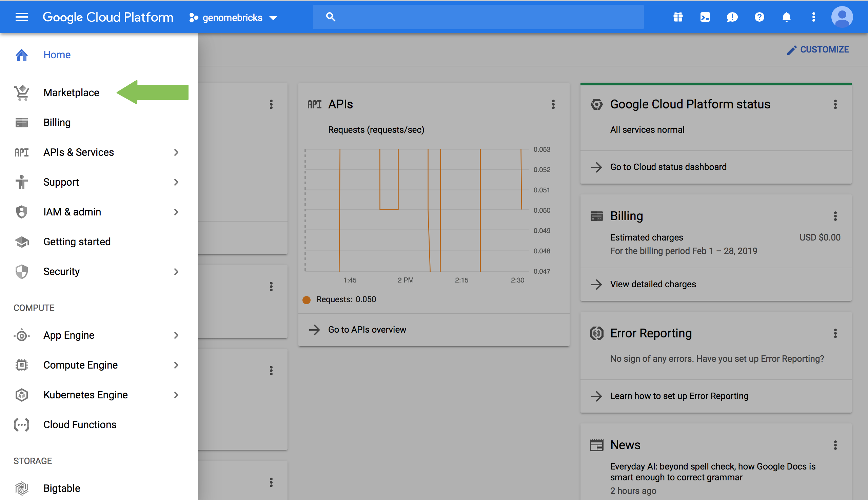Screen dimensions: 868x500
Task: Expand the Kubernetes Engine submenu
Action: (176, 395)
